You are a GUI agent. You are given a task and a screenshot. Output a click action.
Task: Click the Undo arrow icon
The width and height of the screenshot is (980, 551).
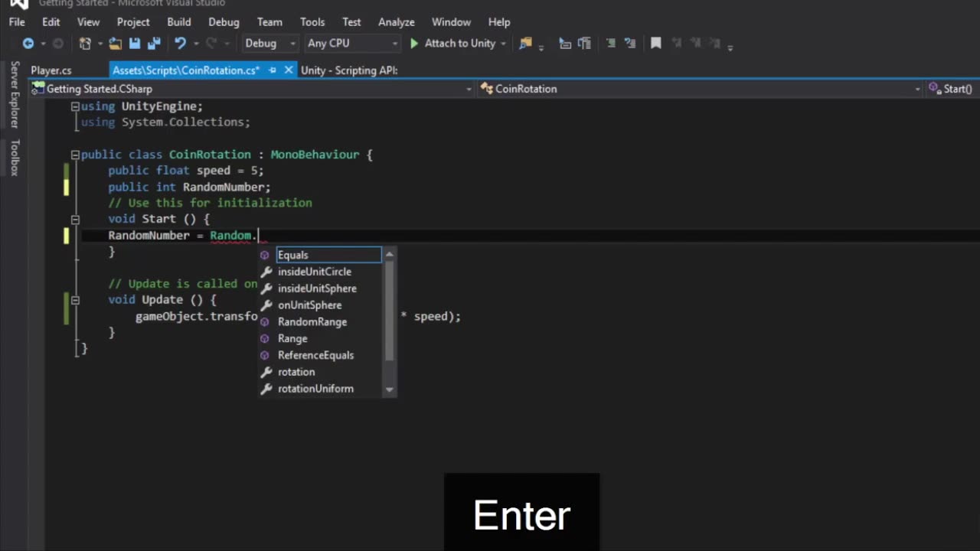click(180, 44)
